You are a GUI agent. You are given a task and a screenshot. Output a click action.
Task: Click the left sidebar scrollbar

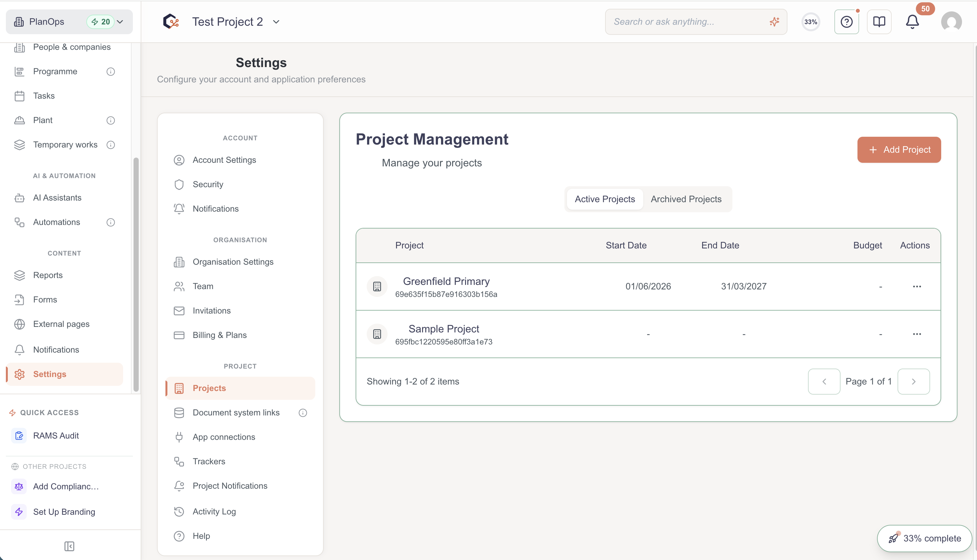[x=136, y=274]
